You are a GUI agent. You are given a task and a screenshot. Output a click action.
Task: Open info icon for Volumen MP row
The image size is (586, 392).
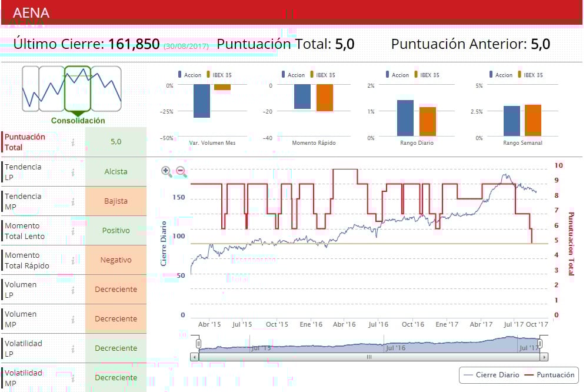pos(73,320)
